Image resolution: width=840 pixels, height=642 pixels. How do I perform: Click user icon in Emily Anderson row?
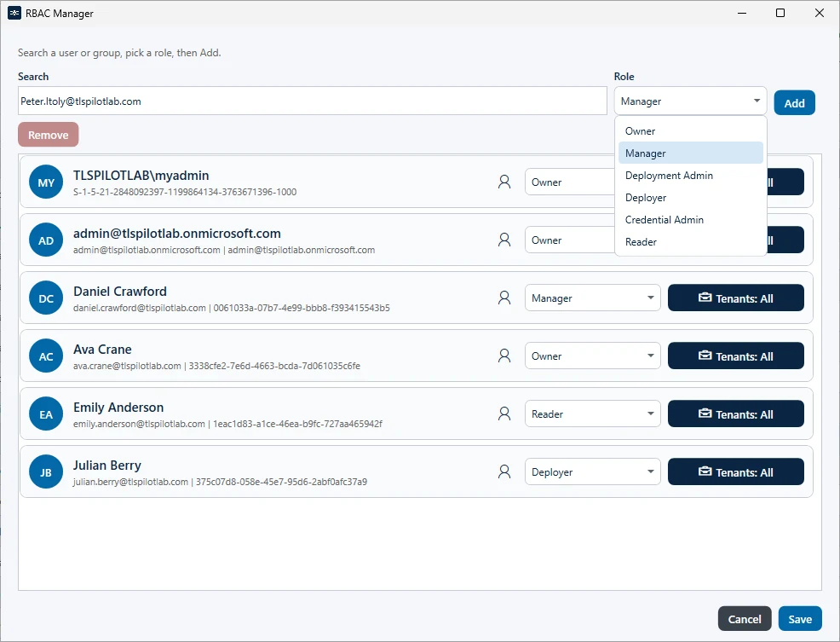coord(504,414)
